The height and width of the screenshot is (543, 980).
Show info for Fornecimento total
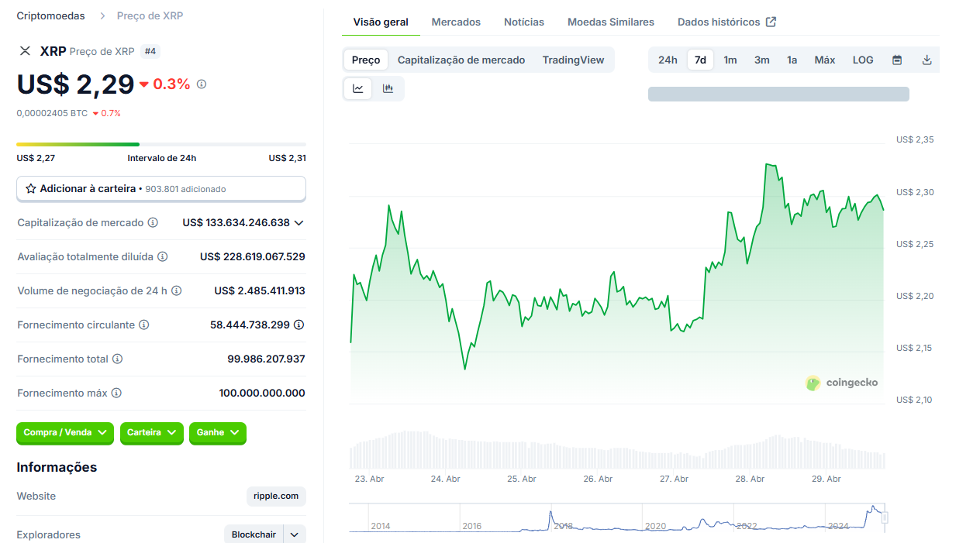point(117,359)
